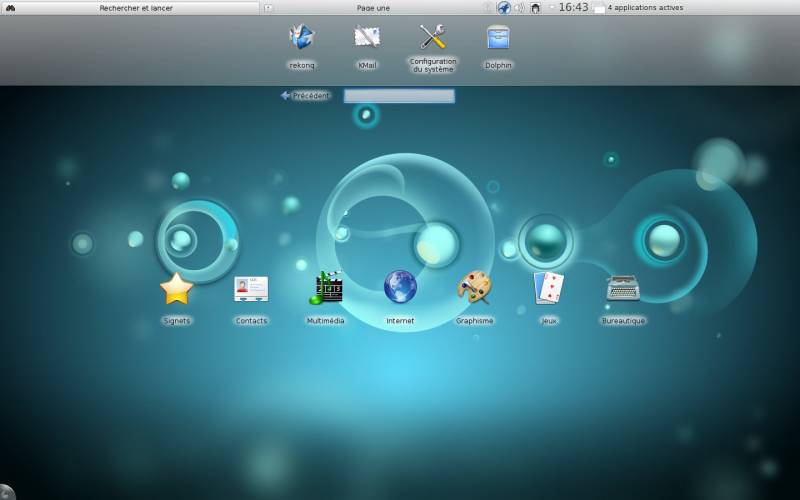This screenshot has height=500, width=800.
Task: Open the Jeux playing cards category
Action: pyautogui.click(x=548, y=289)
